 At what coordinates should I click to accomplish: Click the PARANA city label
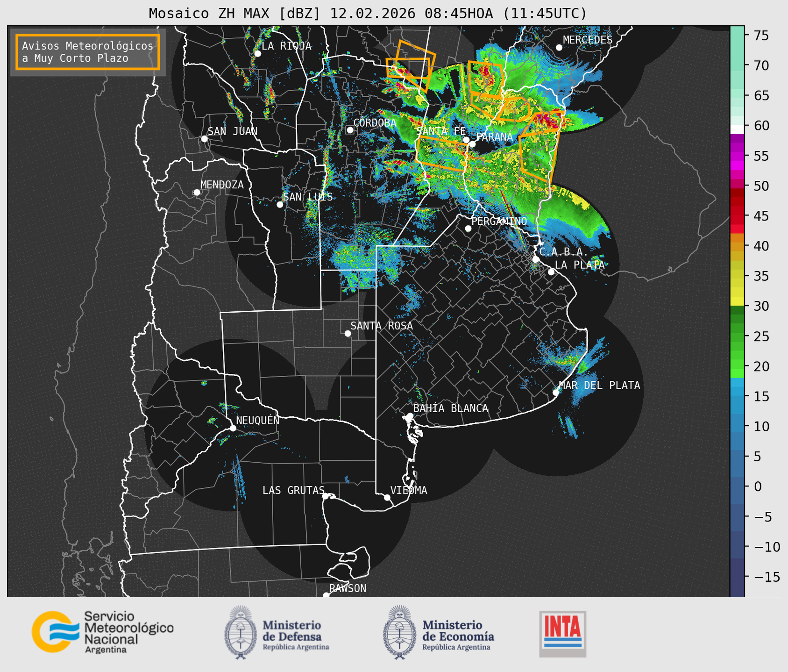click(x=494, y=137)
